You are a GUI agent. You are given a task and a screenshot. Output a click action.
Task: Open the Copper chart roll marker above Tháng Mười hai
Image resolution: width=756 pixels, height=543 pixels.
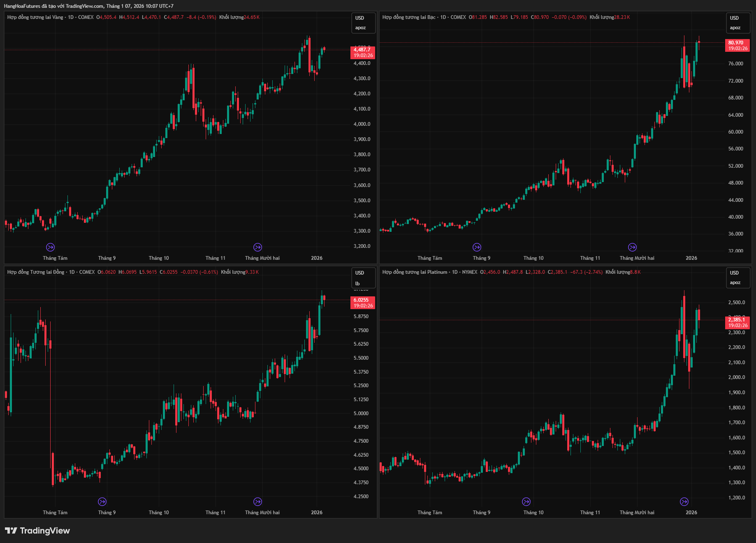click(257, 501)
